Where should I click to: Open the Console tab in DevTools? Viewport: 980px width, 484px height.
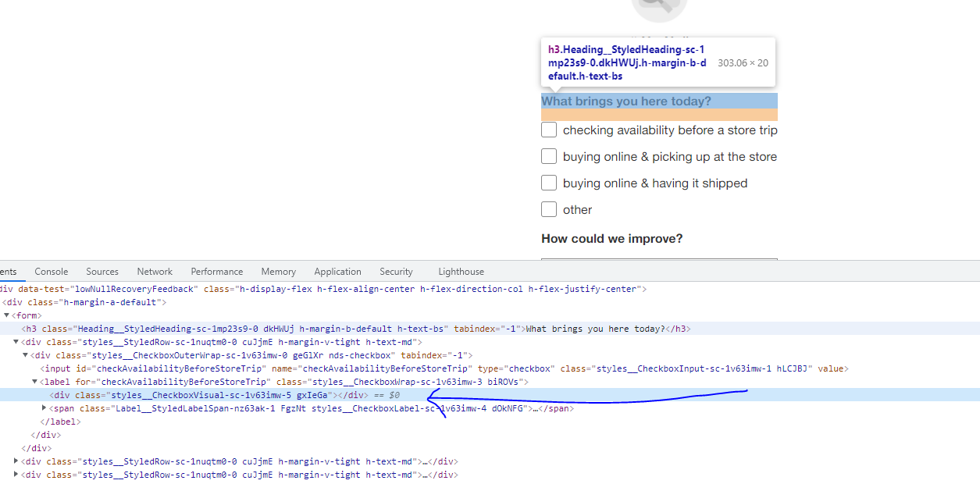tap(52, 272)
